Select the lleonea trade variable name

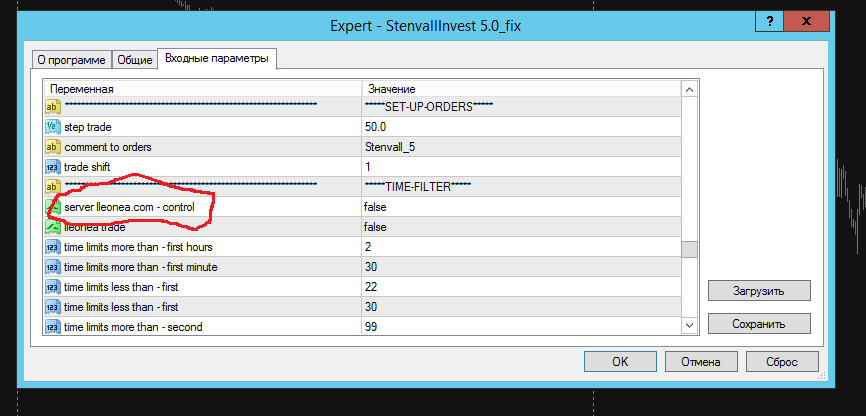pyautogui.click(x=94, y=227)
